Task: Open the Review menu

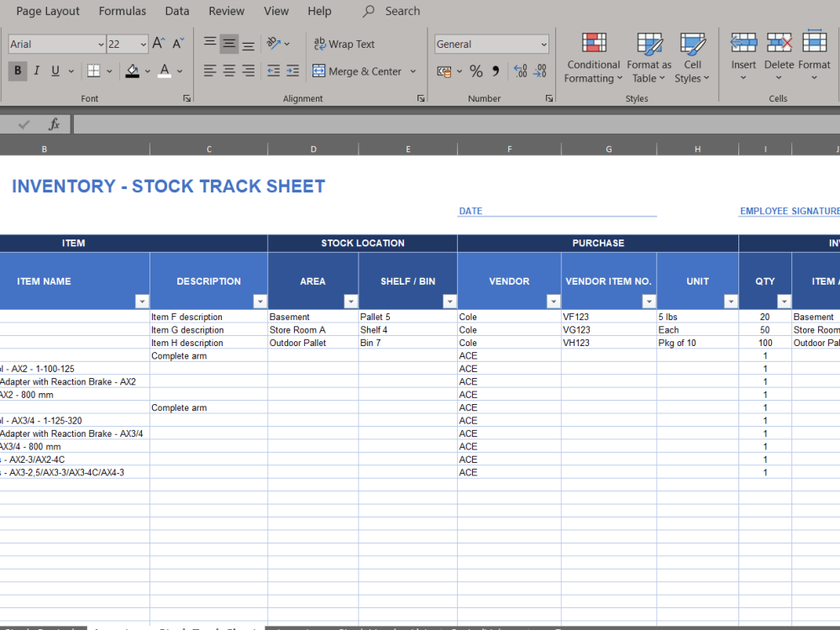Action: [226, 11]
